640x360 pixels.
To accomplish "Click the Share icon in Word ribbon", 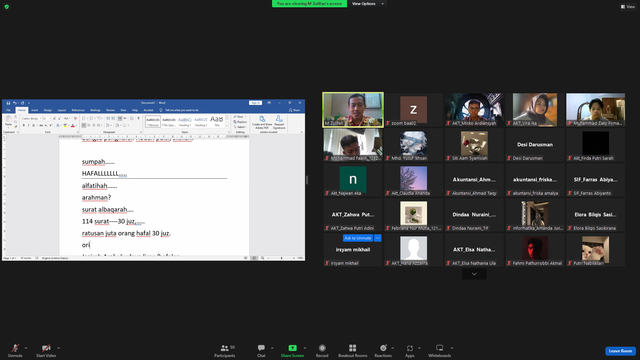I will (x=295, y=110).
